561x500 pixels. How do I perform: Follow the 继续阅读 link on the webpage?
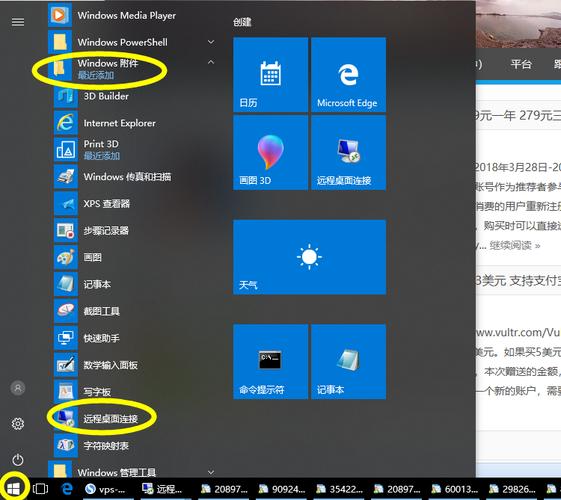(x=514, y=245)
